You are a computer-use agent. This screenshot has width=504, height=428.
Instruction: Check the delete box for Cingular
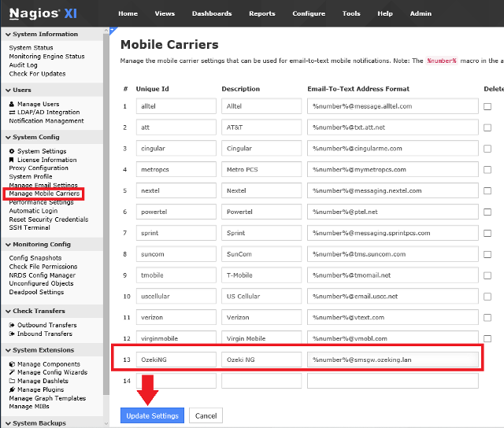coord(487,149)
